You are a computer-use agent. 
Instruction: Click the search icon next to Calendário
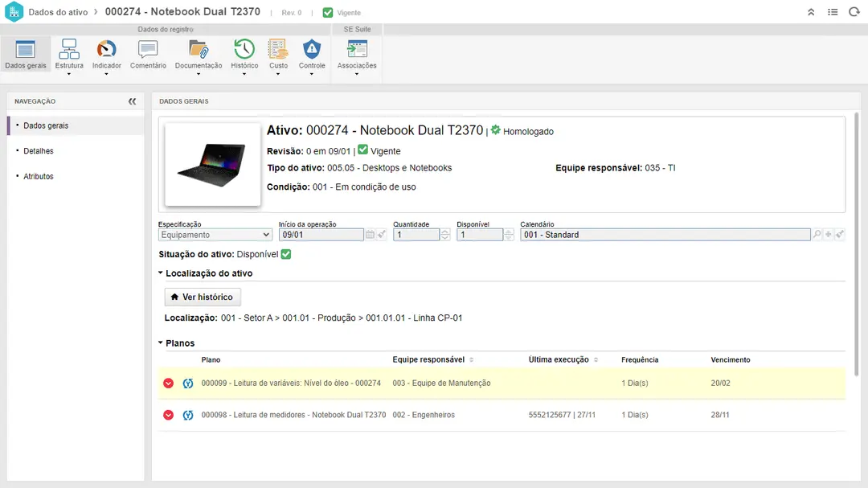click(817, 234)
